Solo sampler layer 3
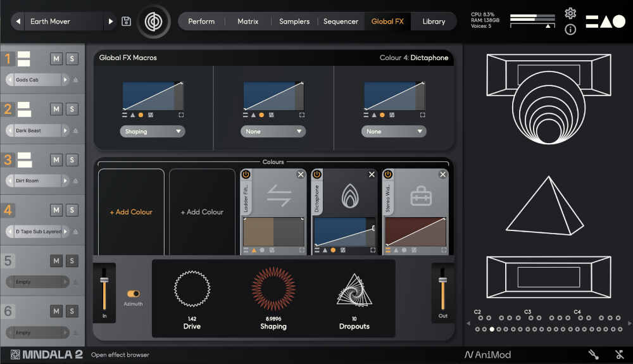Image resolution: width=633 pixels, height=364 pixels. 72,160
